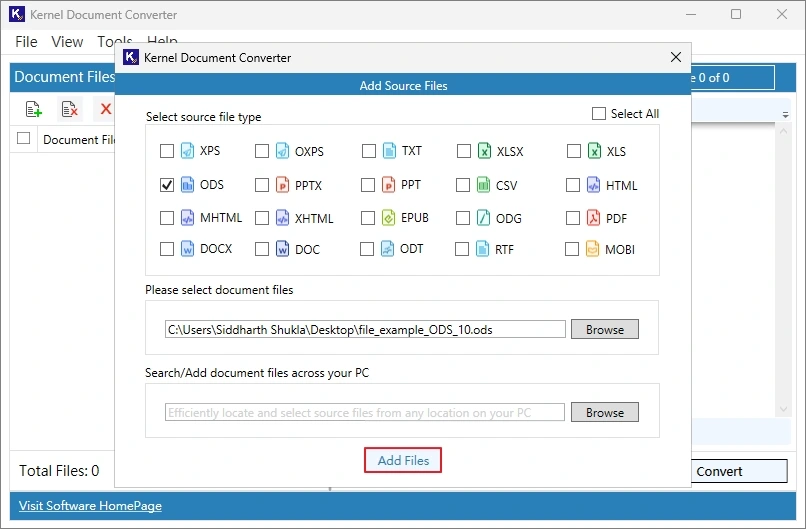
Task: Enable the Select All checkbox
Action: click(599, 114)
